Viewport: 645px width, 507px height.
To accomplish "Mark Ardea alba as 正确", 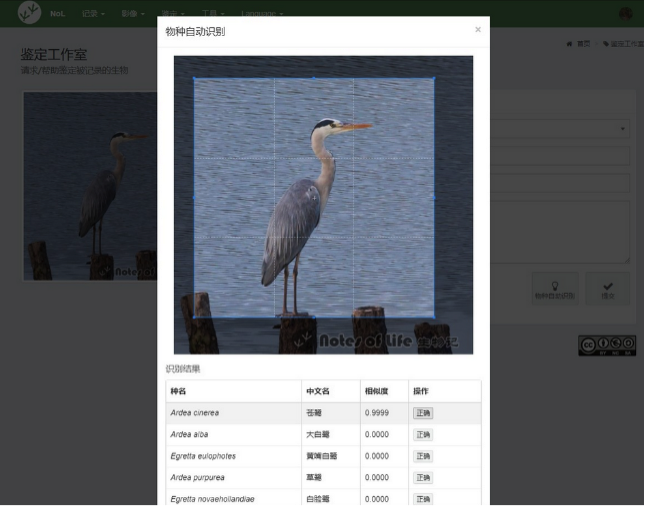I will coord(423,435).
